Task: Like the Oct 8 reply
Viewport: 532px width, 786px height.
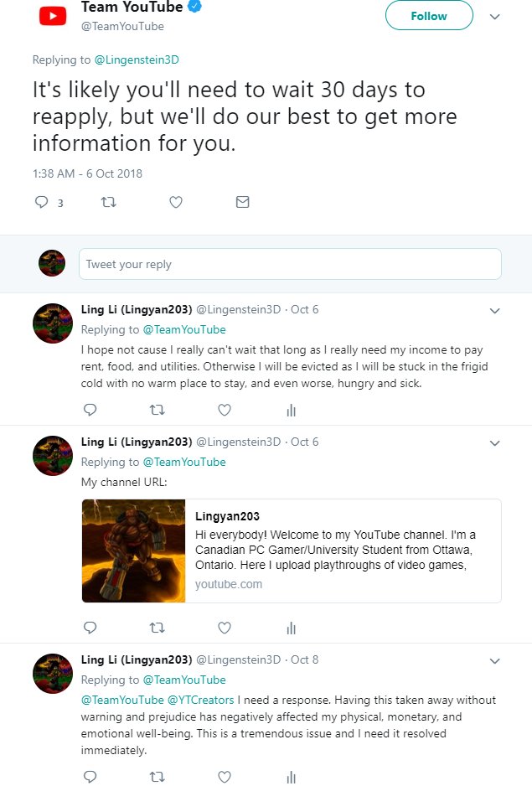Action: click(x=225, y=777)
